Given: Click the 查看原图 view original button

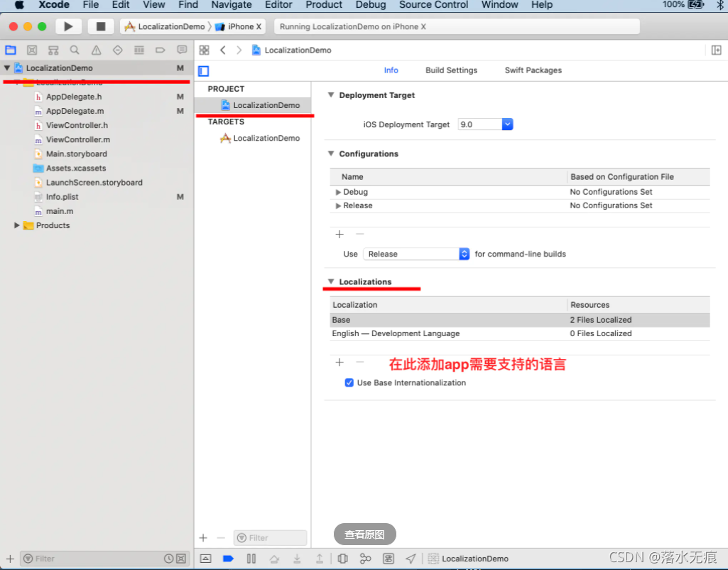Looking at the screenshot, I should pos(364,534).
